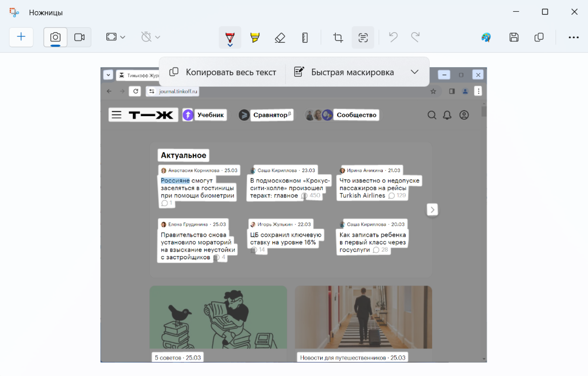The width and height of the screenshot is (588, 376).
Task: Save the snip with the floppy icon
Action: pyautogui.click(x=514, y=37)
